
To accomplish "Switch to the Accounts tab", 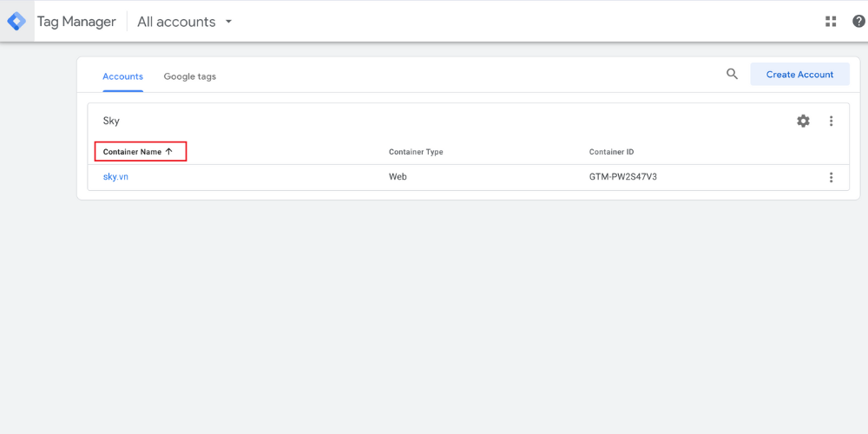I will pos(123,76).
